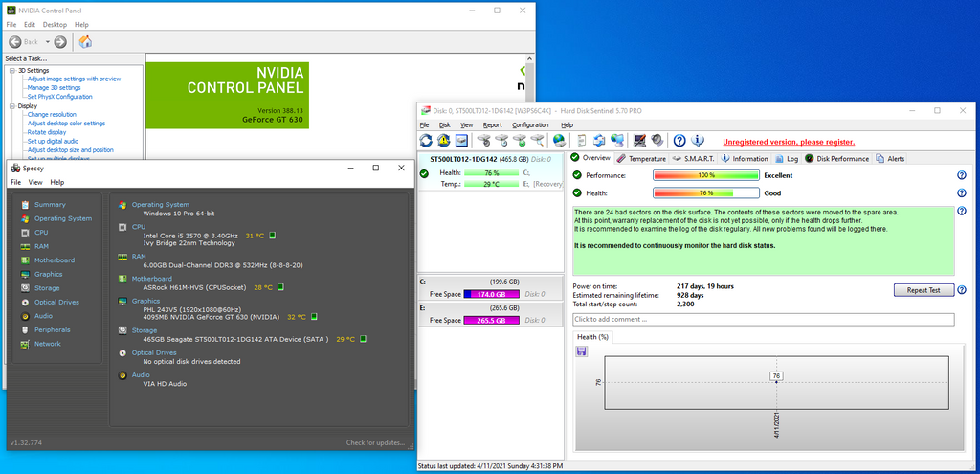
Task: Click the save icon above health graph
Action: click(581, 351)
